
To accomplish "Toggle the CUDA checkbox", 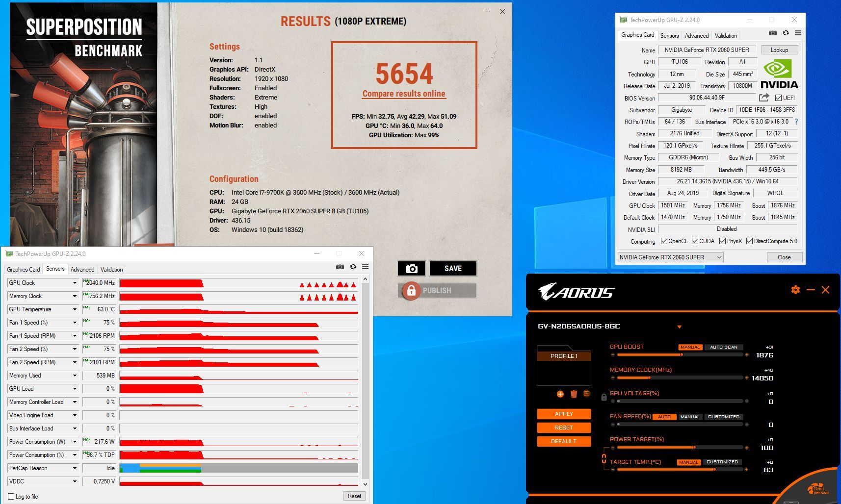I will point(695,241).
